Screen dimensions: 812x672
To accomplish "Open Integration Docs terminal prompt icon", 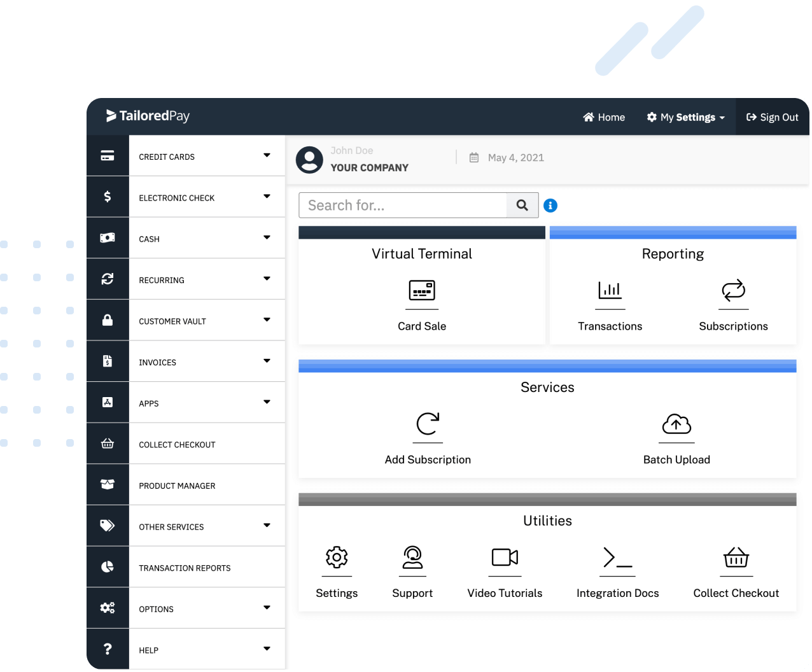I will coord(617,557).
